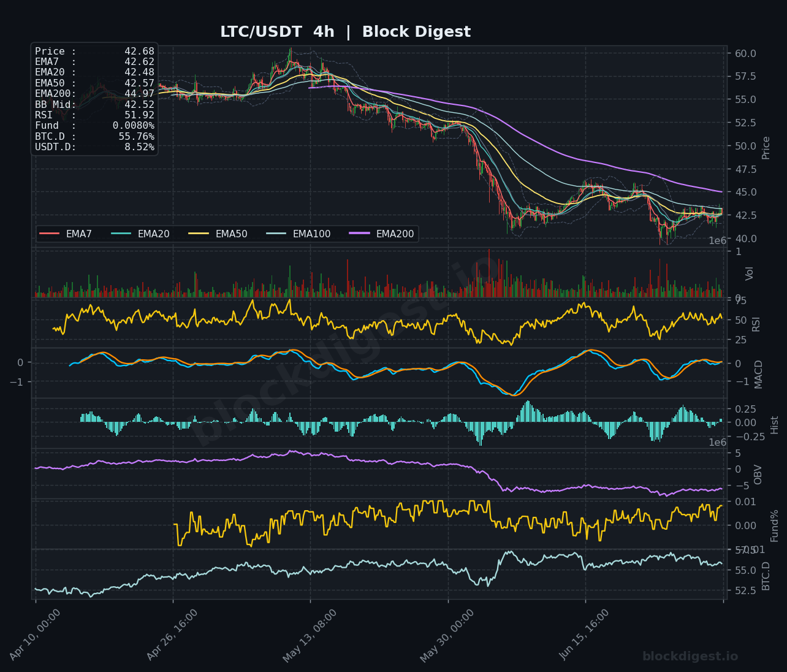Click the blockdigest.io footer text

[690, 657]
